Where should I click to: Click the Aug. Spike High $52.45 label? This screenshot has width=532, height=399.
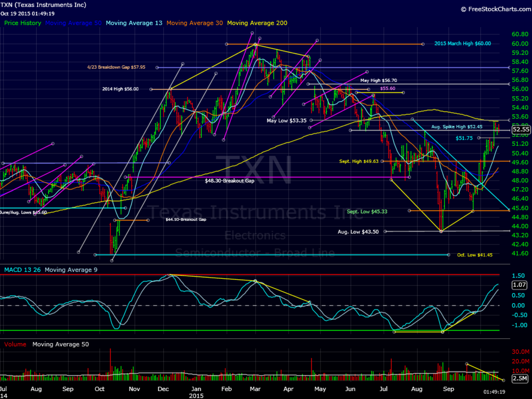pos(457,126)
